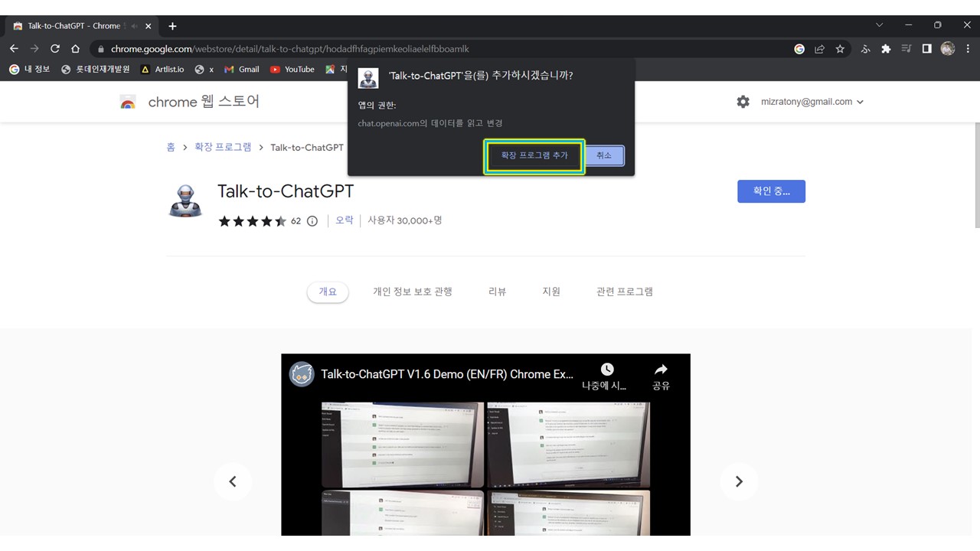Go back to previous page

[x=14, y=48]
